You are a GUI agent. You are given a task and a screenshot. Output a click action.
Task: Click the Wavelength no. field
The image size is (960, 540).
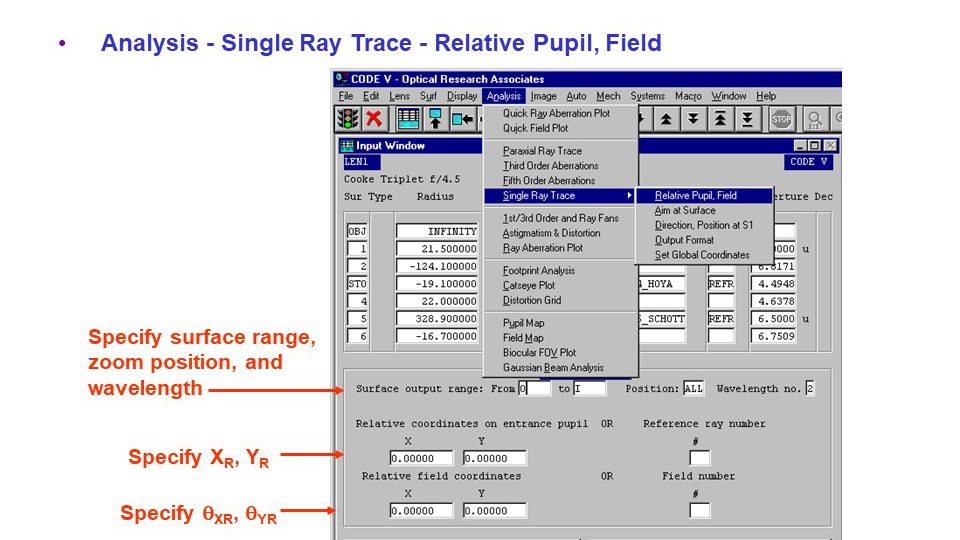click(x=810, y=388)
